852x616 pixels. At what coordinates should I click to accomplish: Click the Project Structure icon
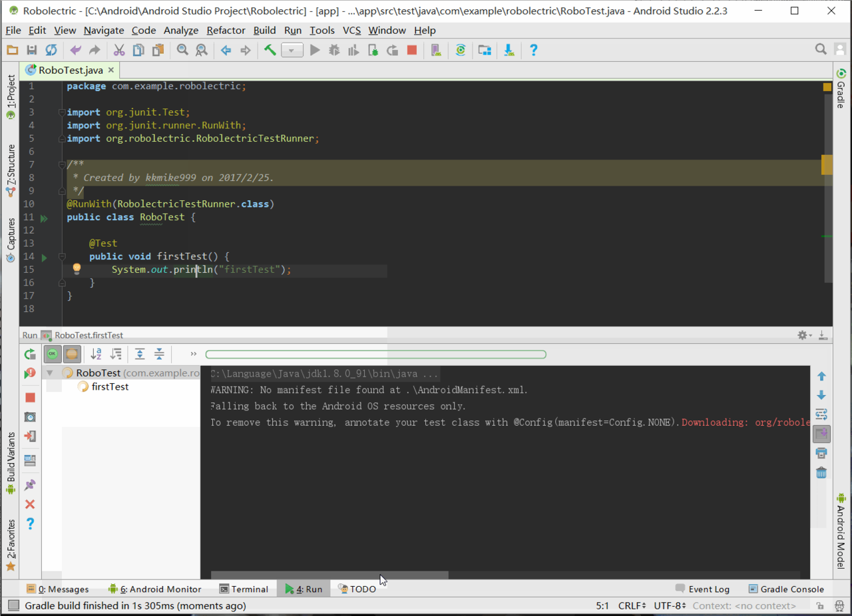pyautogui.click(x=485, y=50)
